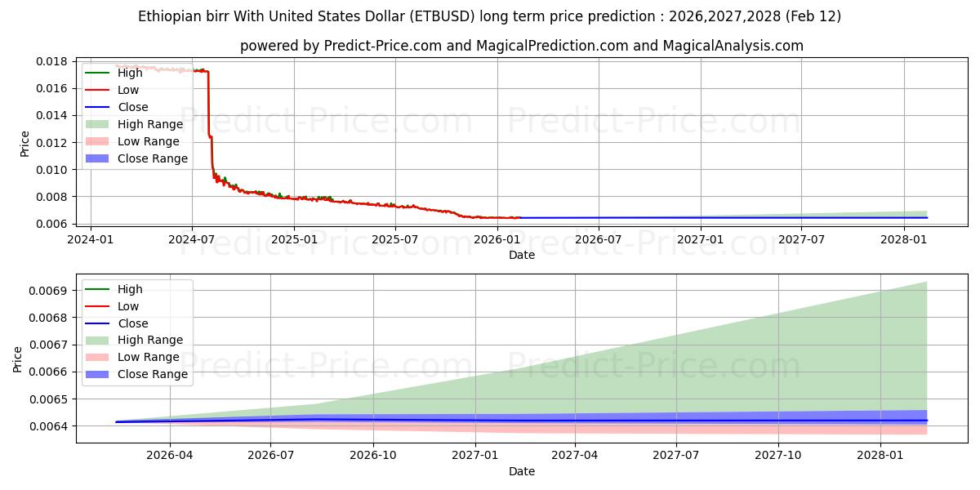
Task: Click the 2027-10 tick on bottom chart axis
Action: point(778,456)
